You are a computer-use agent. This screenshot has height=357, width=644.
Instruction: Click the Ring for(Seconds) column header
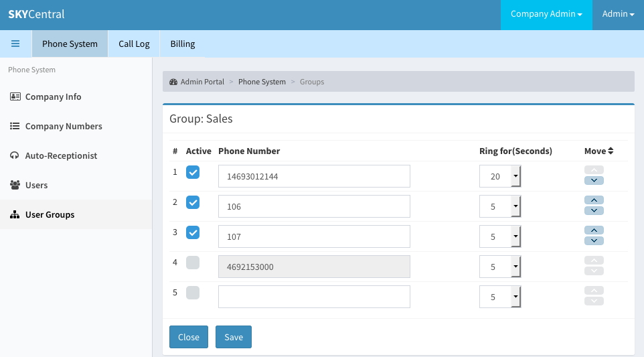coord(515,151)
